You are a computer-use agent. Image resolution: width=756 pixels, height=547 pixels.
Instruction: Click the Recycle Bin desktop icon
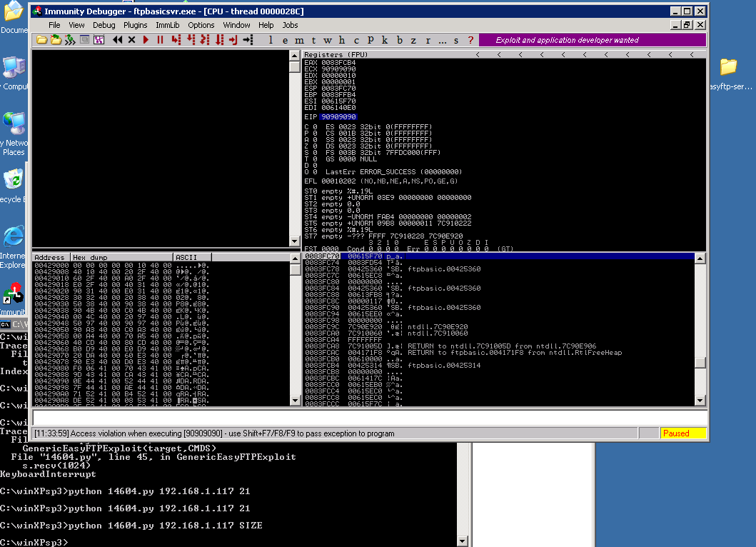pyautogui.click(x=13, y=186)
